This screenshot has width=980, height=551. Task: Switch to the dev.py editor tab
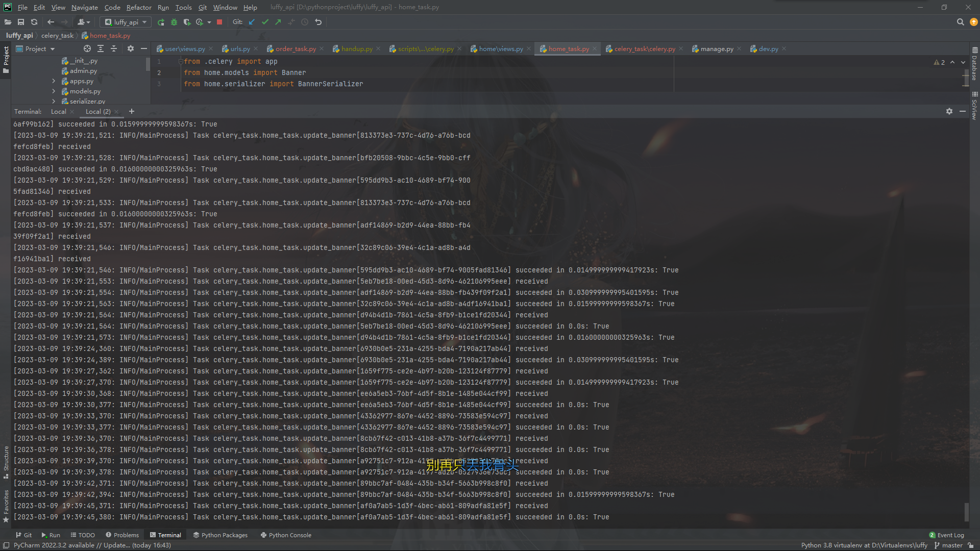(768, 49)
